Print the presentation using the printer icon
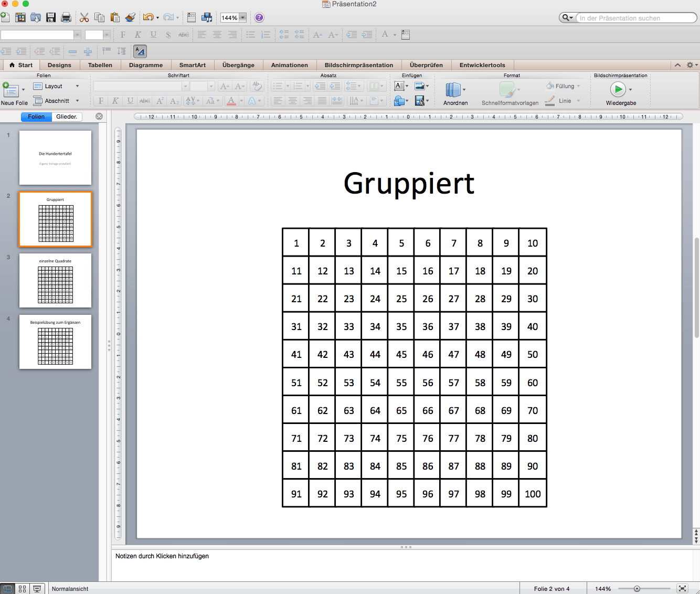Image resolution: width=700 pixels, height=594 pixels. [x=66, y=17]
